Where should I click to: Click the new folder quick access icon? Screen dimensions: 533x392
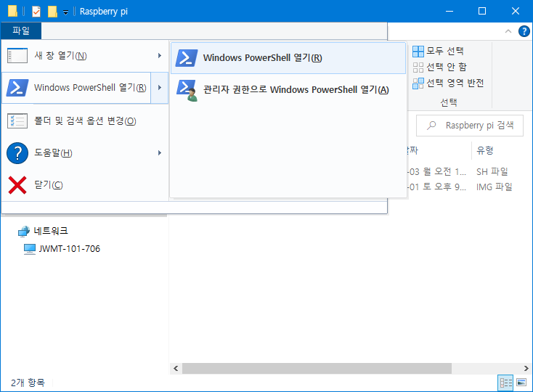[x=52, y=12]
